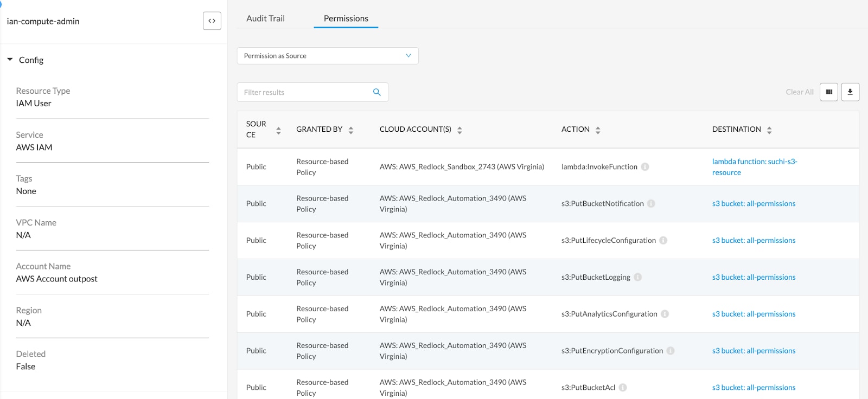Click AWS_Redlock_Sandbox_2743 cloud account cell
The height and width of the screenshot is (399, 868).
coord(462,167)
